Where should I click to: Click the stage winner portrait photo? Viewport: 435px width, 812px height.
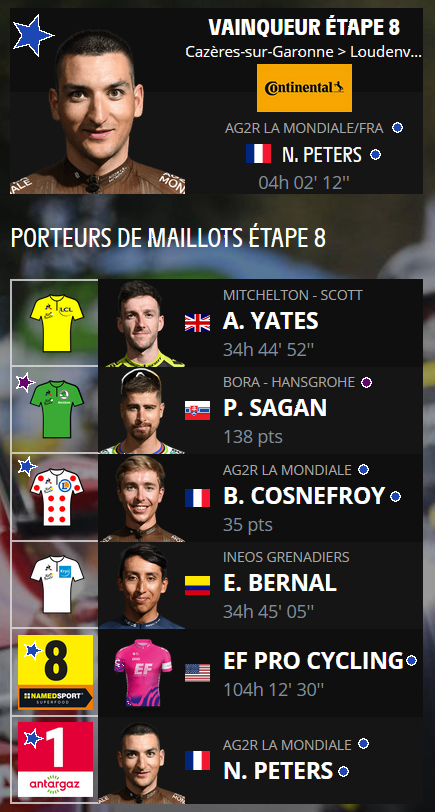click(97, 111)
